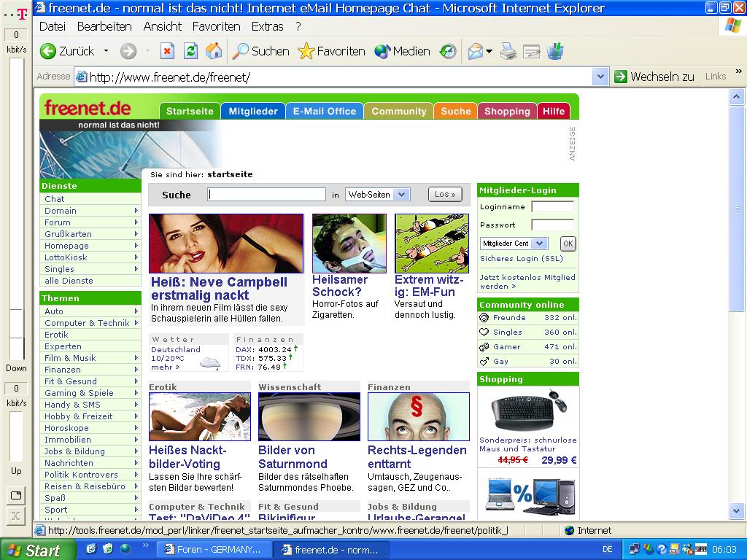Image resolution: width=747 pixels, height=560 pixels.
Task: Open the Favoriten star toolbar button
Action: [331, 51]
